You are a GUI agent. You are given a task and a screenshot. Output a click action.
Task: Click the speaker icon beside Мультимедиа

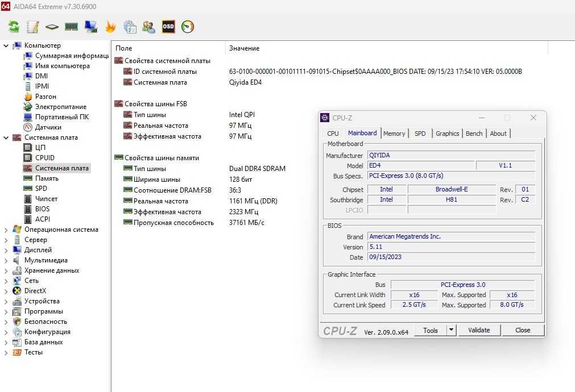click(17, 260)
